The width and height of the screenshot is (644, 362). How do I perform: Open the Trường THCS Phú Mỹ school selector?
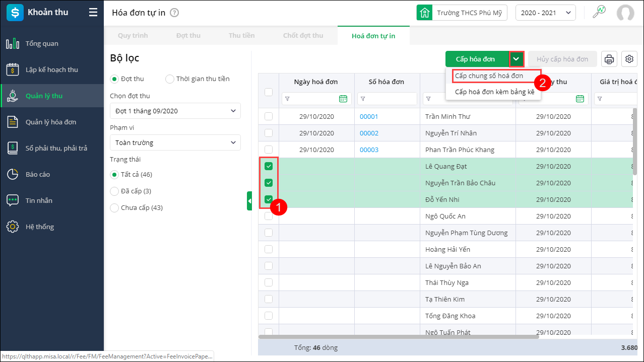click(x=462, y=13)
